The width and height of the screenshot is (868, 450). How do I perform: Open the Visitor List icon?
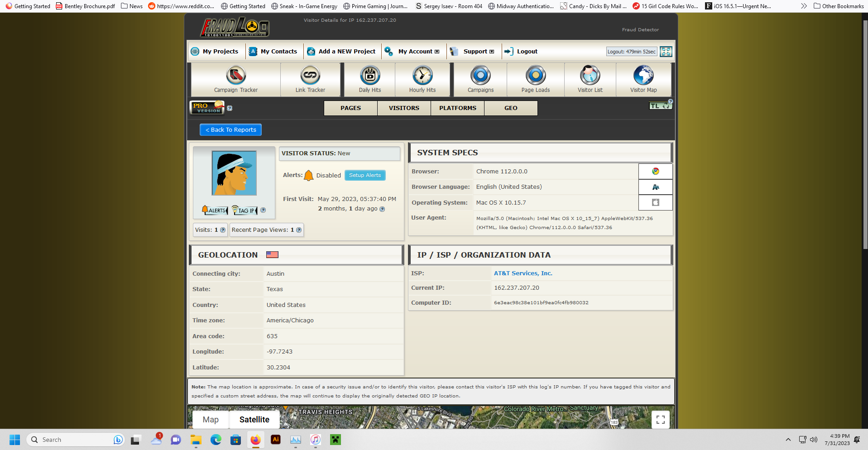(590, 76)
